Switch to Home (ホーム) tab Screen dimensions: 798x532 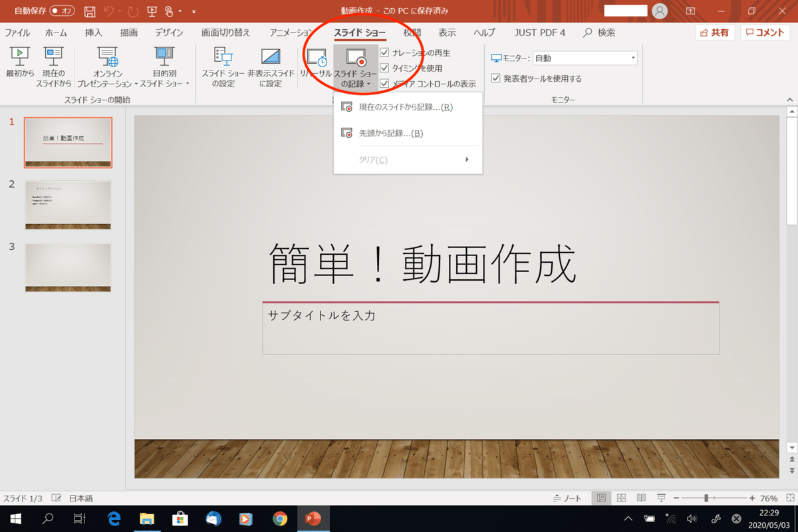(x=56, y=33)
